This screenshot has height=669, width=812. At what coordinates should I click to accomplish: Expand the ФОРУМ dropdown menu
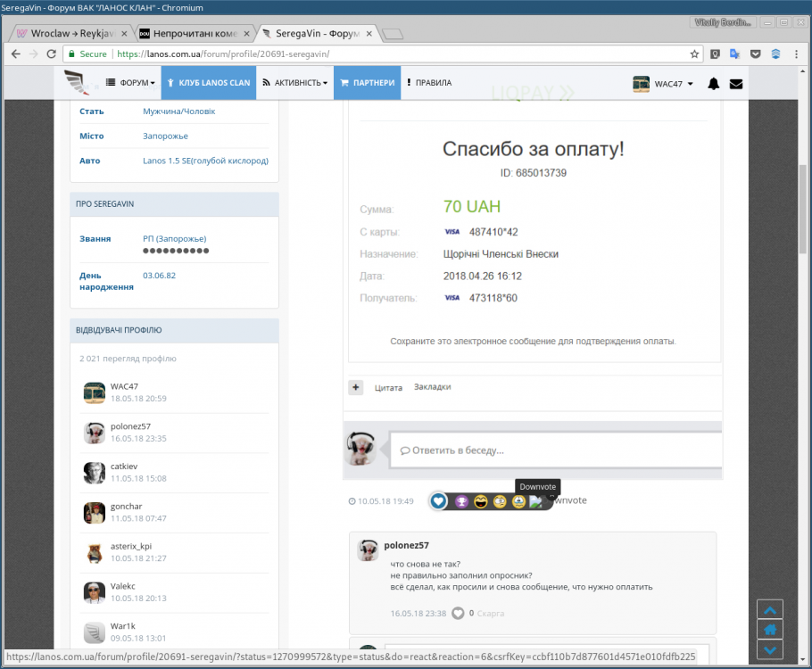130,83
